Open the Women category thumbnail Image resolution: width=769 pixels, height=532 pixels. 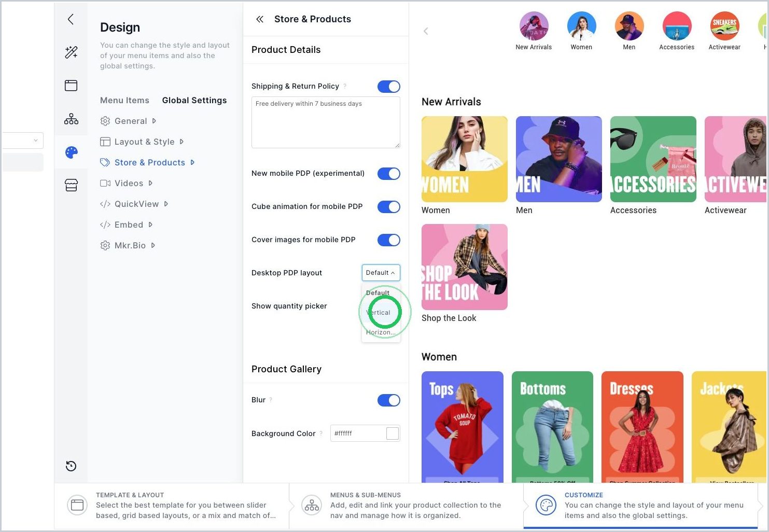[x=465, y=159]
